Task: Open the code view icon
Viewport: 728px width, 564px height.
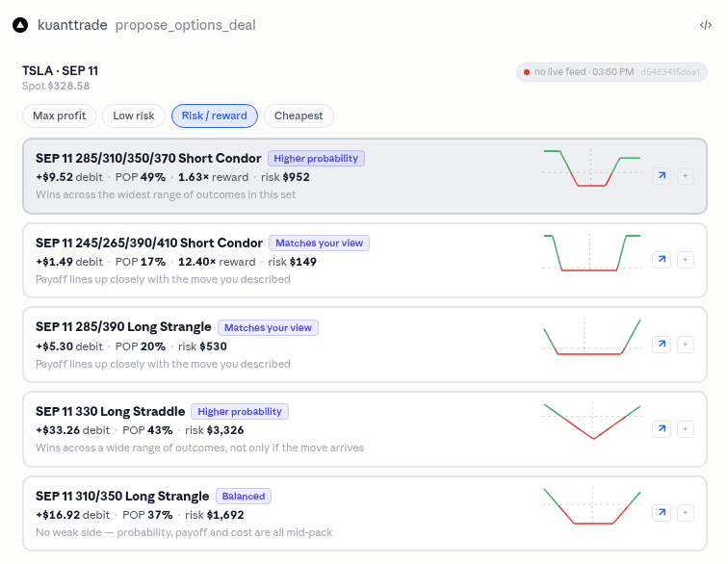Action: point(705,25)
